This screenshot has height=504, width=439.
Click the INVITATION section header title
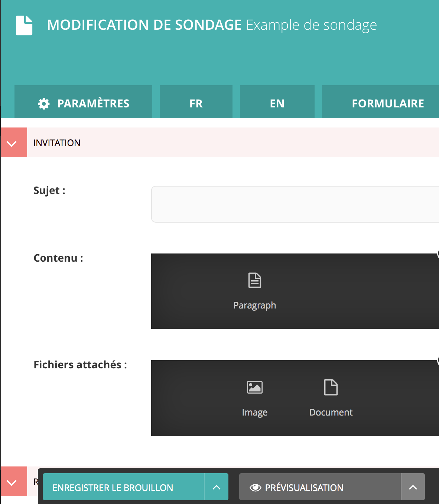[x=57, y=143]
